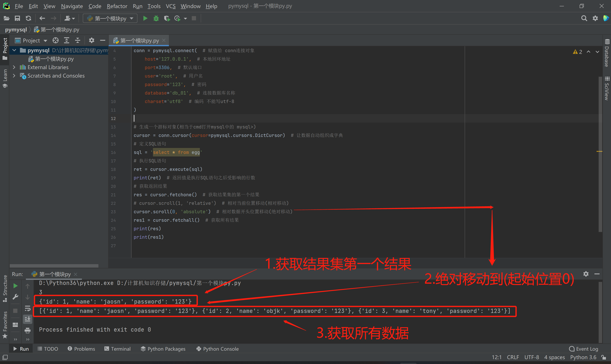Open run configuration dropdown 第一个模块py
611x364 pixels.
pyautogui.click(x=110, y=18)
